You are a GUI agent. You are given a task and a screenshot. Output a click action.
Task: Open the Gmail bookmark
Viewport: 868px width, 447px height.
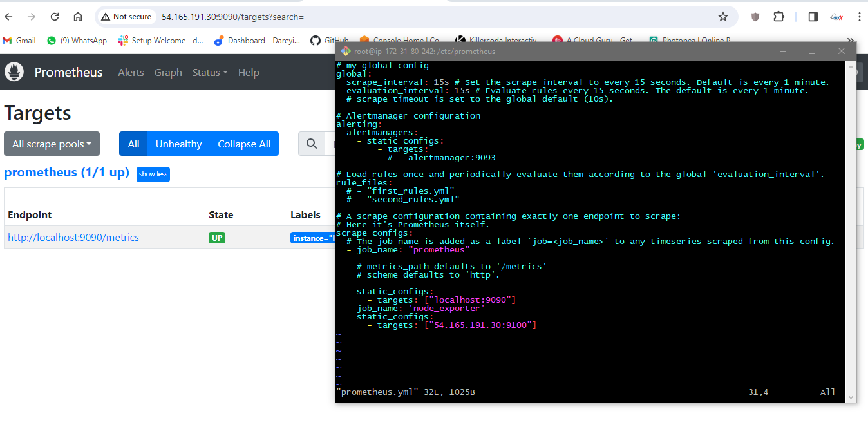pos(19,40)
